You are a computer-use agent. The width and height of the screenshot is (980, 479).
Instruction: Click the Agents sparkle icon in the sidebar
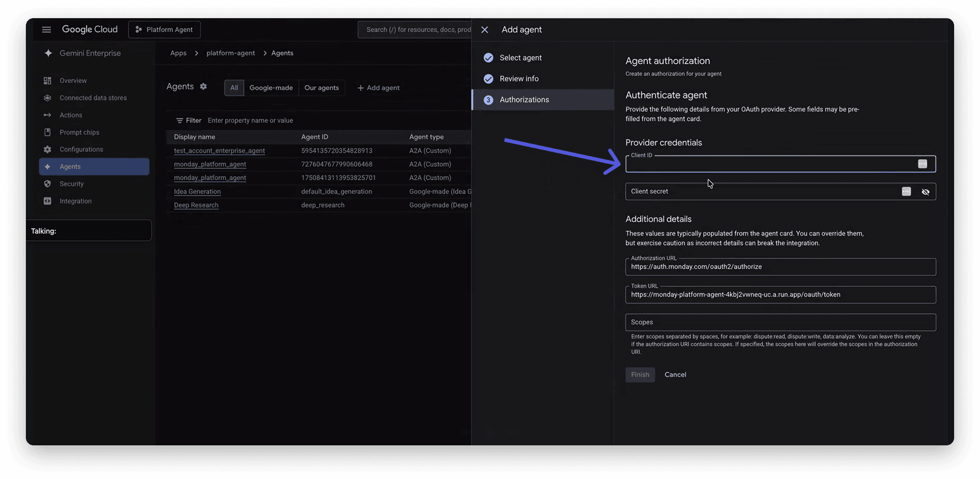click(48, 166)
